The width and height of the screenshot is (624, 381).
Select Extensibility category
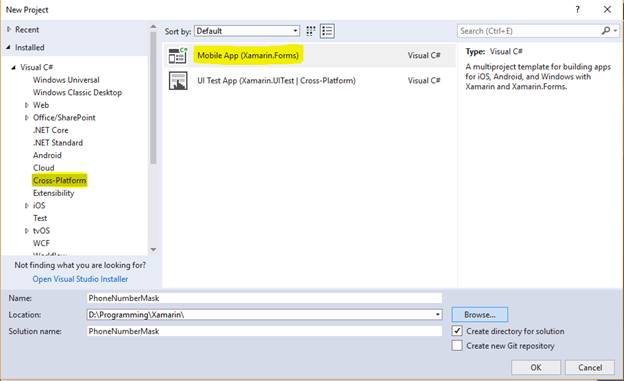(x=53, y=193)
